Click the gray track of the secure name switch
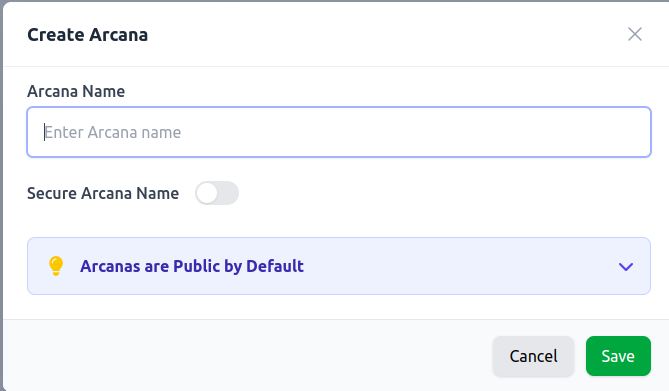Screen dimensions: 669x391 tap(228, 193)
